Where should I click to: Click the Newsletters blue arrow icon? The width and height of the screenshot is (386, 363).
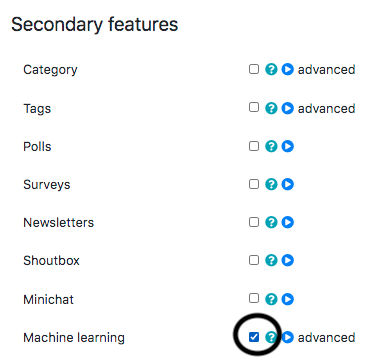287,222
